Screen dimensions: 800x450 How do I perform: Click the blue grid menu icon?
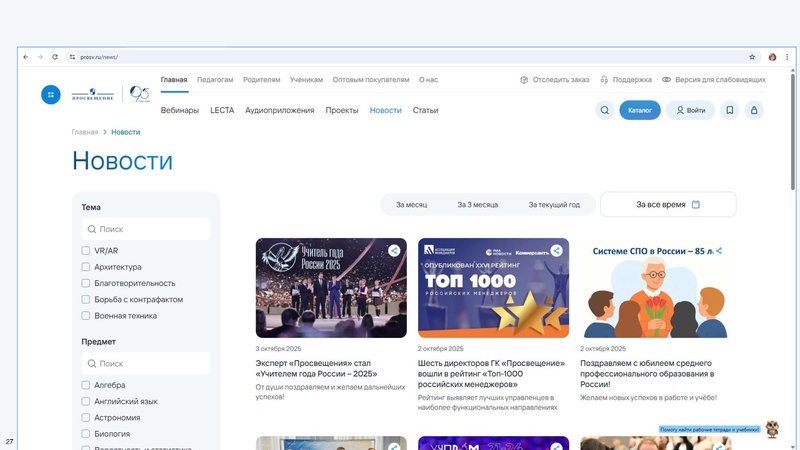pos(50,94)
